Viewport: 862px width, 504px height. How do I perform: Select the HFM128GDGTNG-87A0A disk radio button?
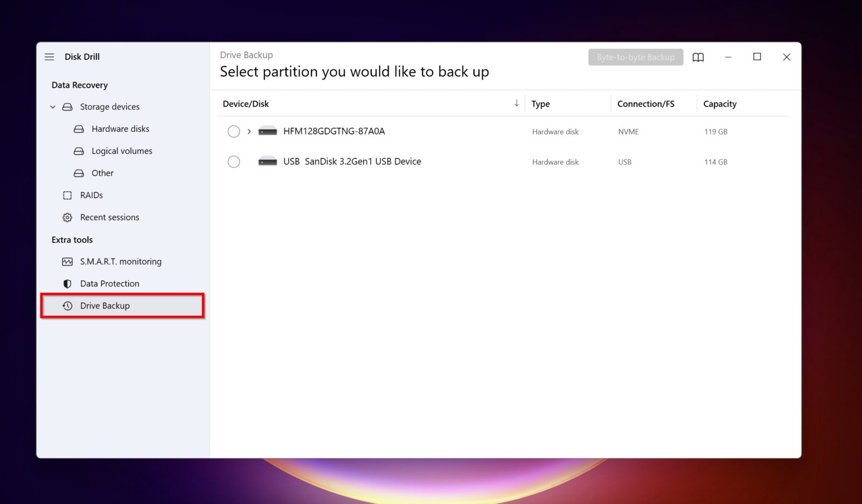[234, 131]
